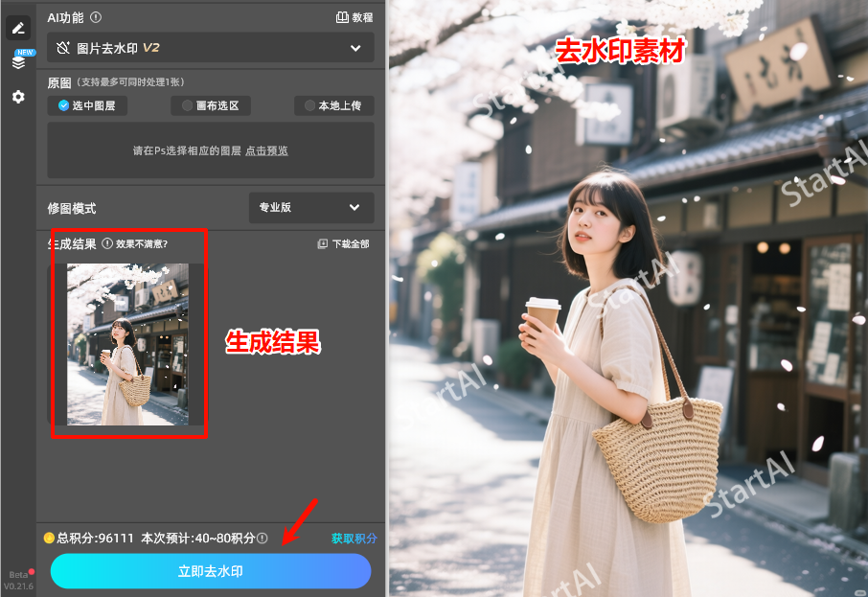Select the 画布选区 radio option
Image resolution: width=868 pixels, height=597 pixels.
(x=211, y=105)
